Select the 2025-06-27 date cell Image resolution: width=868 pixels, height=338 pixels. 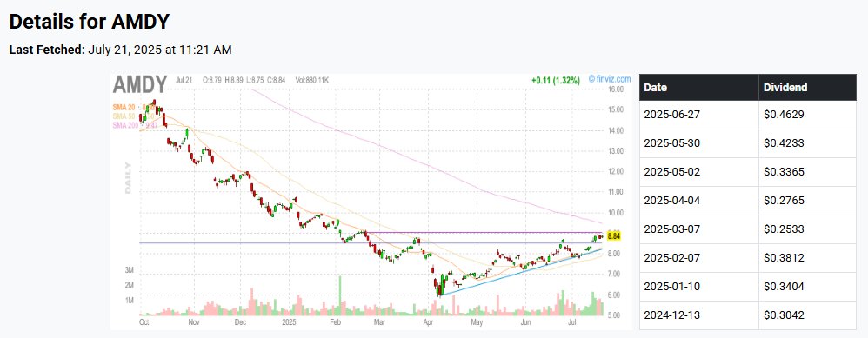pos(698,115)
